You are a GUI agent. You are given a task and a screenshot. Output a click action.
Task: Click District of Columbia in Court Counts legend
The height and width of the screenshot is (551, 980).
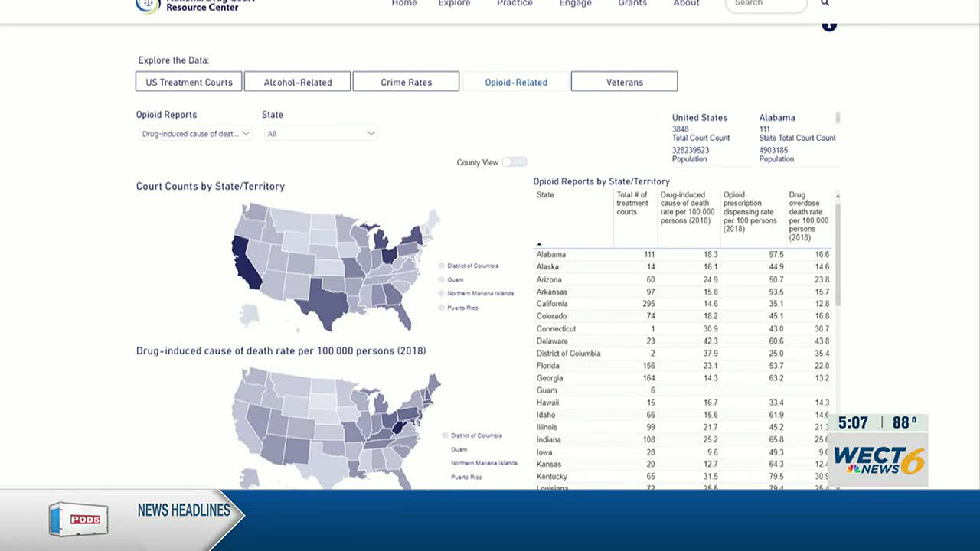click(x=472, y=266)
